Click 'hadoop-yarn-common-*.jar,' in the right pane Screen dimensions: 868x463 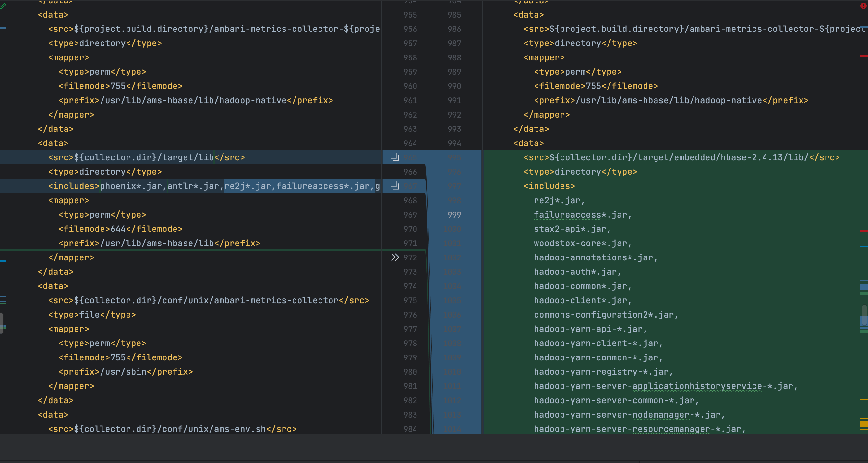coord(598,357)
